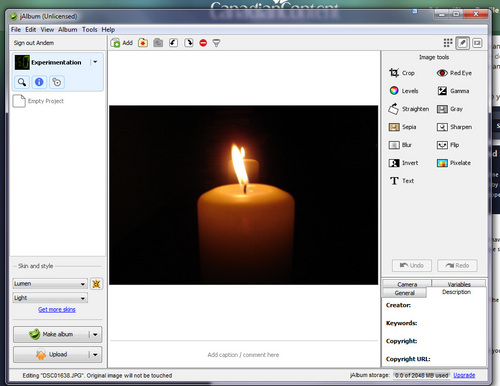Screen dimensions: 500x386
Task: Expand the Upload dropdown arrow
Action: (x=95, y=355)
